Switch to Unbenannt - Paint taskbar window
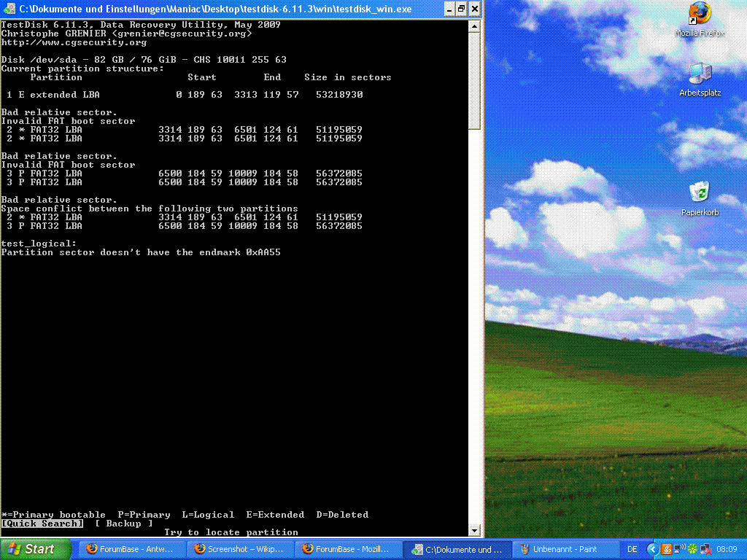This screenshot has height=560, width=747. 565,549
